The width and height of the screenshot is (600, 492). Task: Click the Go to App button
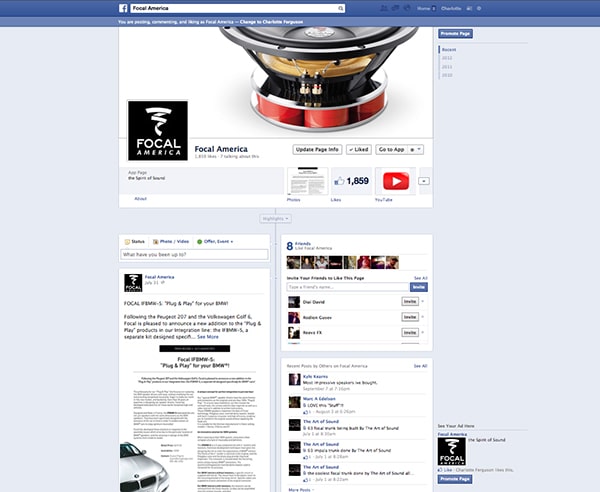[391, 150]
